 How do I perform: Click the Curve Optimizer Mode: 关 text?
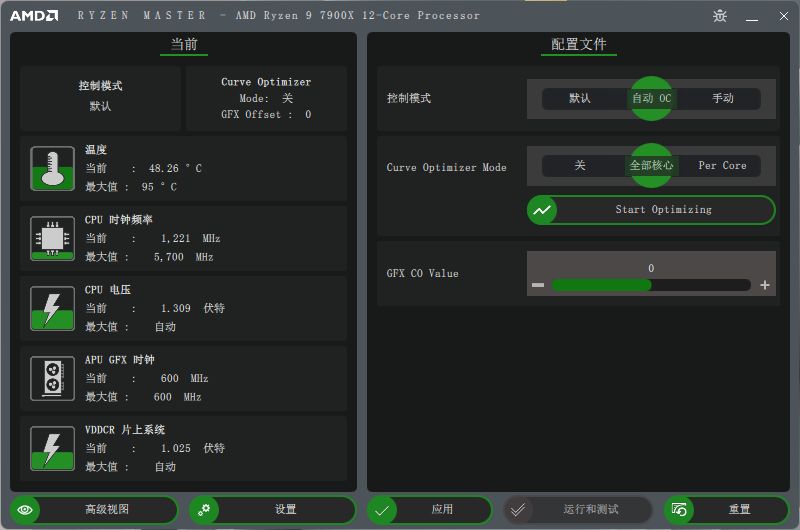pos(266,98)
